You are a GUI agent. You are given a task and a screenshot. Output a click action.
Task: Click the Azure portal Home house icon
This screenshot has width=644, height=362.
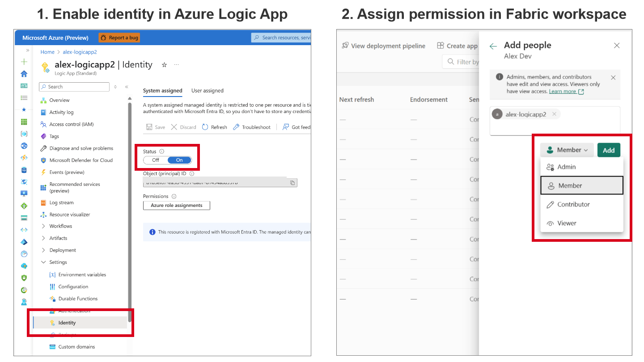[24, 74]
